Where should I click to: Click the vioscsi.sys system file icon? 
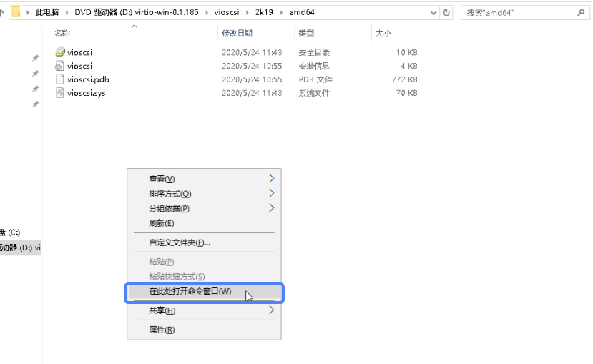[x=60, y=93]
